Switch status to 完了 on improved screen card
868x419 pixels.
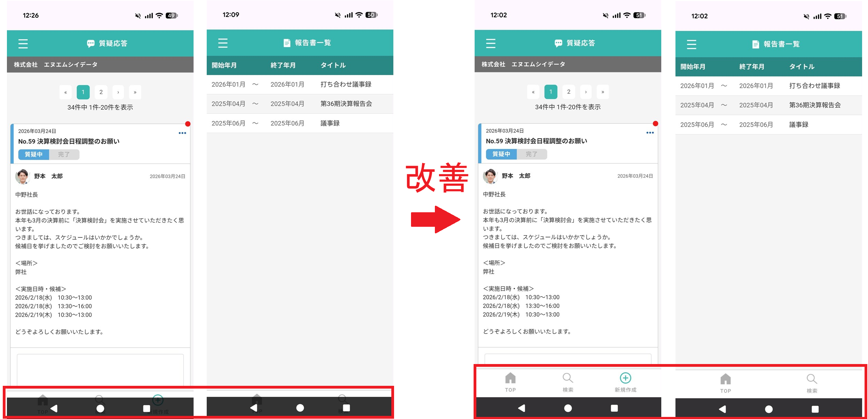532,154
